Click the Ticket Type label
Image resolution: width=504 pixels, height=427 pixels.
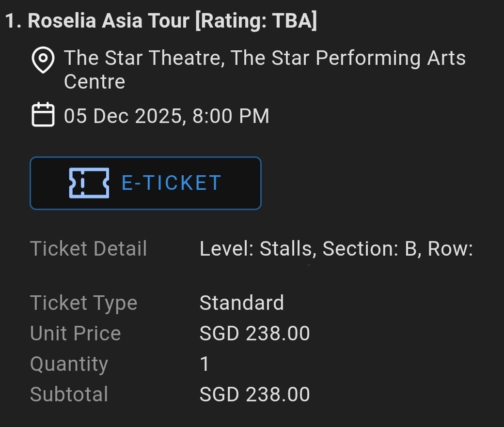[x=83, y=303]
